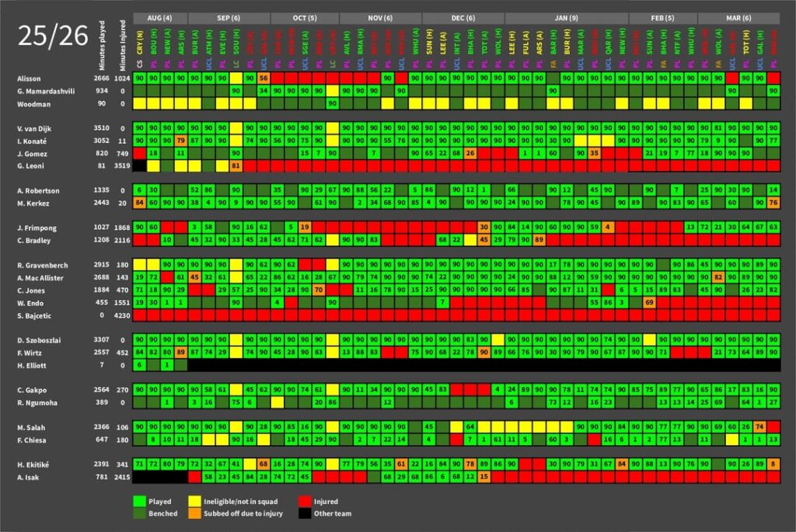The height and width of the screenshot is (532, 796).
Task: Toggle the Played legend filter
Action: pyautogui.click(x=152, y=501)
